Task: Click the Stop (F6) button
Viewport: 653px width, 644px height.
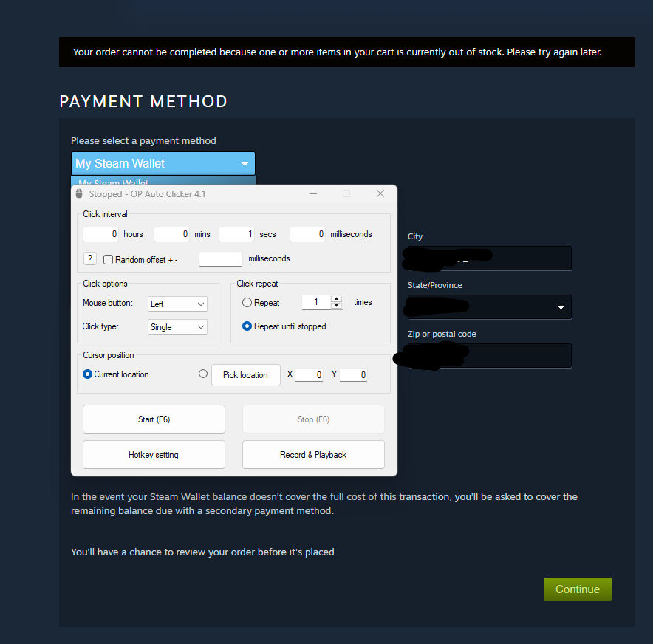Action: click(314, 419)
